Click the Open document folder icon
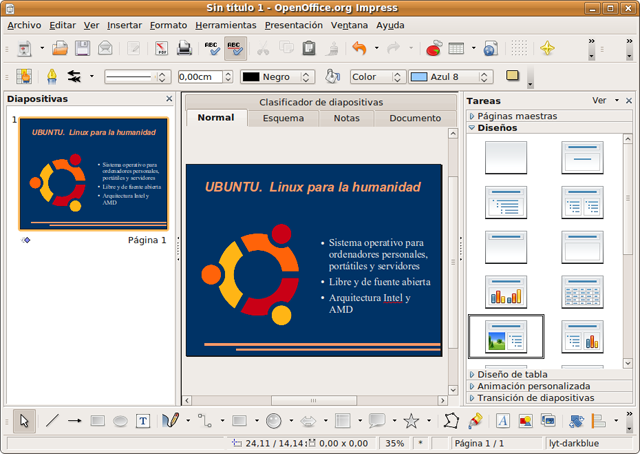Screen dimensions: 640x454 (60, 48)
